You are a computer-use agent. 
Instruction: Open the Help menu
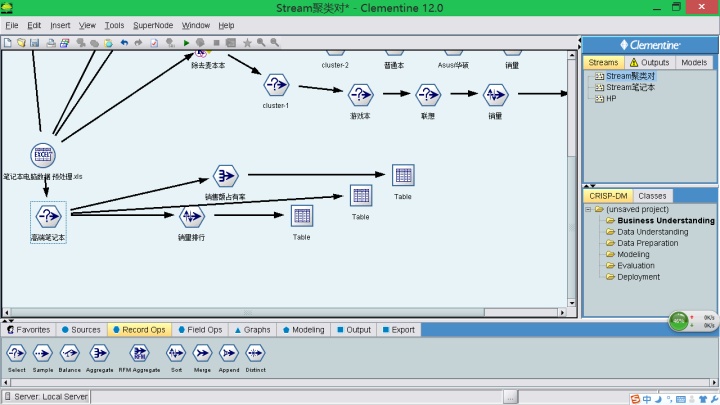coord(226,25)
